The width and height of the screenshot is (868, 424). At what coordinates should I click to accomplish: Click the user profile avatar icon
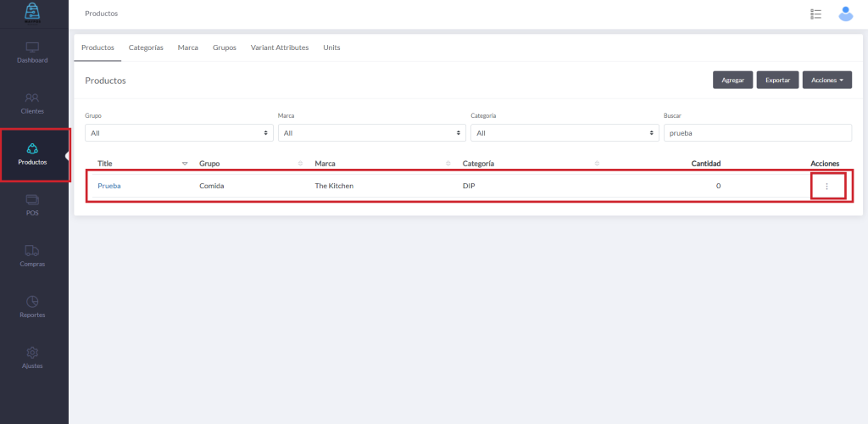(x=845, y=14)
